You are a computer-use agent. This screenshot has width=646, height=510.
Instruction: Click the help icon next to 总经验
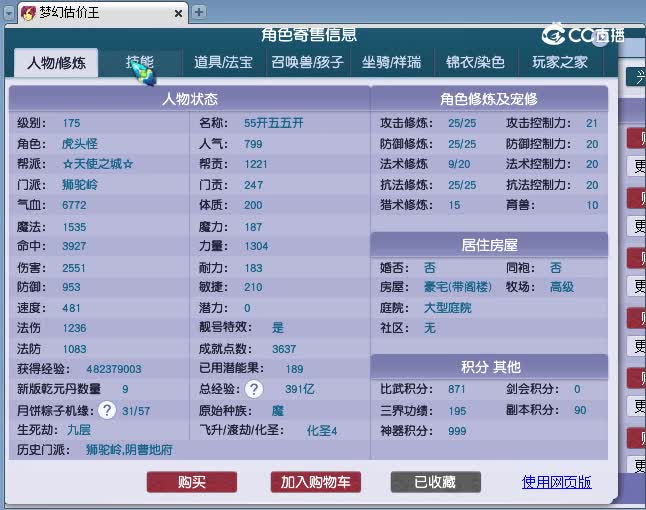(x=254, y=389)
